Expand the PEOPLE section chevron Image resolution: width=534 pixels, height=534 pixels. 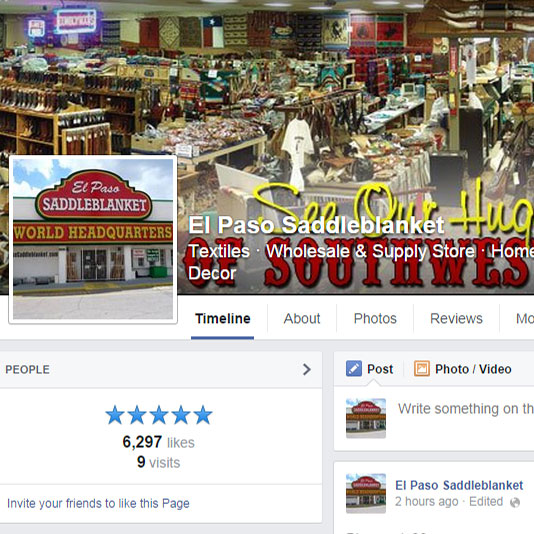307,370
